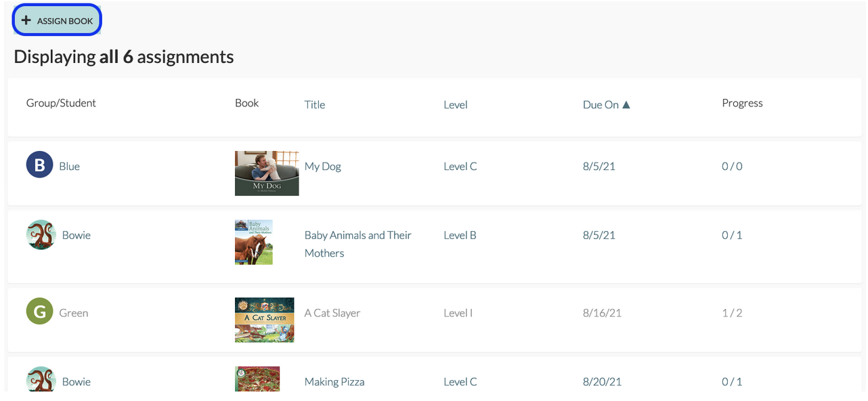Sort assignments by Title column header
The width and height of the screenshot is (868, 401).
[315, 105]
